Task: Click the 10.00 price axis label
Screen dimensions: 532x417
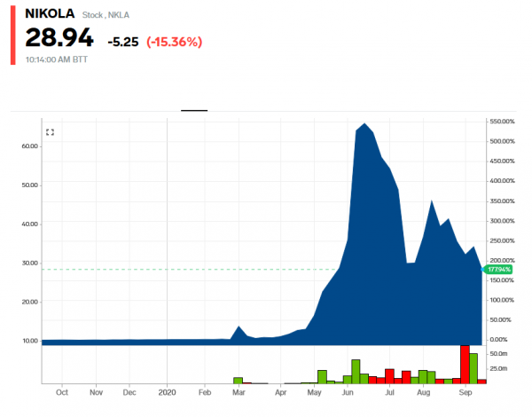Action: coord(30,341)
